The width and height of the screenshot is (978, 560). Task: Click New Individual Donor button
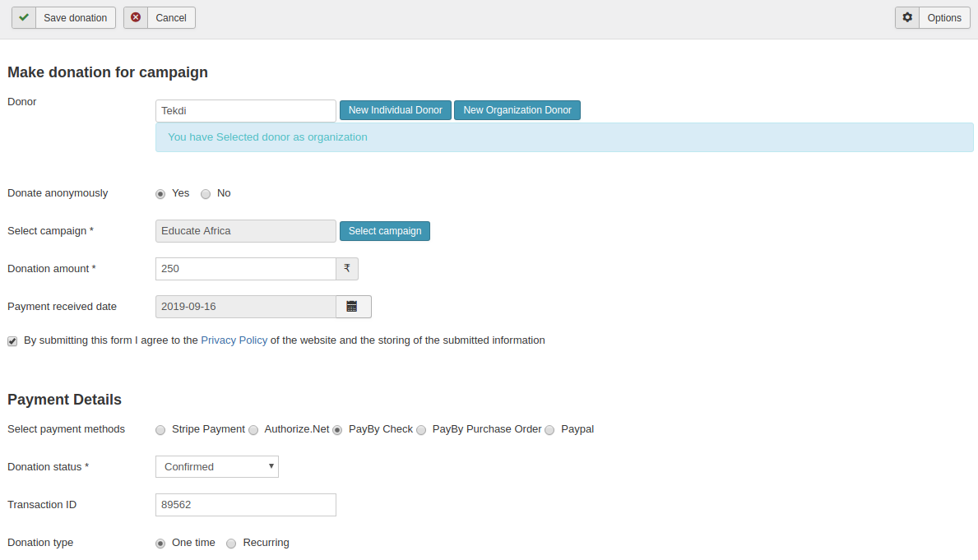click(x=395, y=110)
